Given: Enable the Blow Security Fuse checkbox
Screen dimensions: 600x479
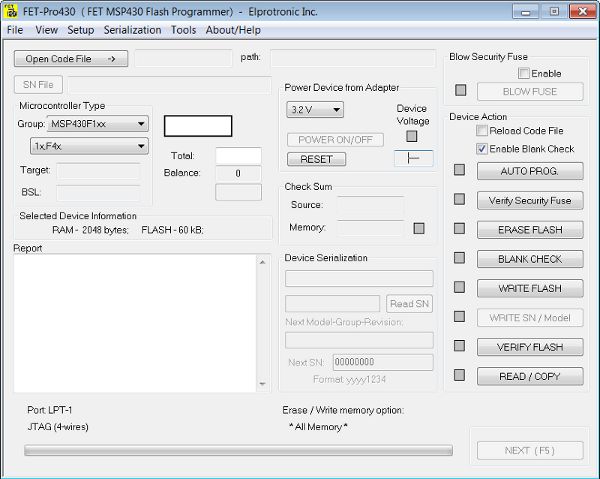Looking at the screenshot, I should tap(523, 73).
